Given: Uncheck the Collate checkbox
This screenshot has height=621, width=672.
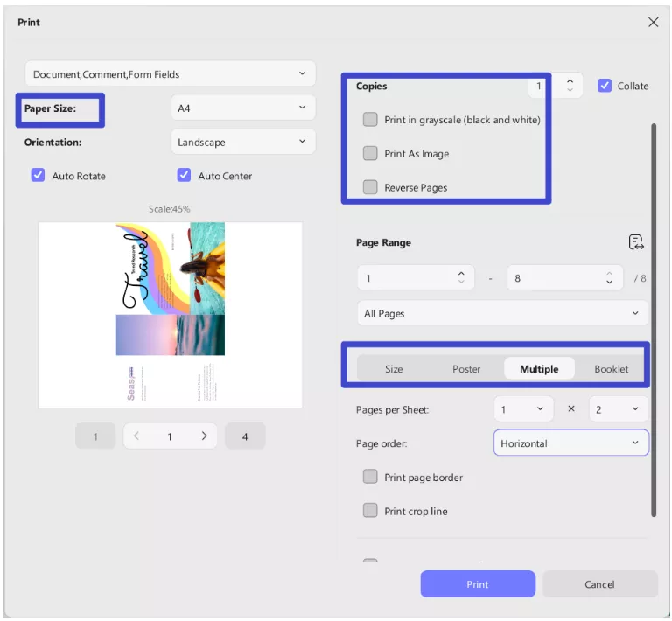Looking at the screenshot, I should [605, 86].
